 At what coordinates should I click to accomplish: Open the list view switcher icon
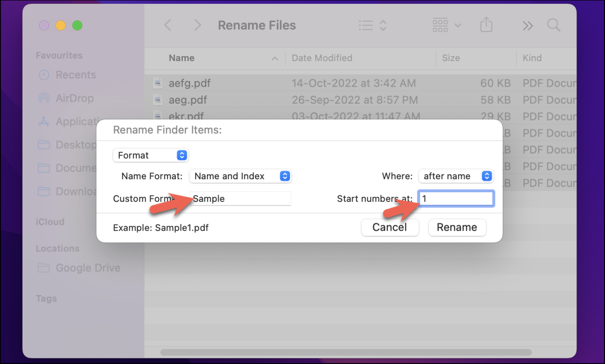(x=373, y=25)
